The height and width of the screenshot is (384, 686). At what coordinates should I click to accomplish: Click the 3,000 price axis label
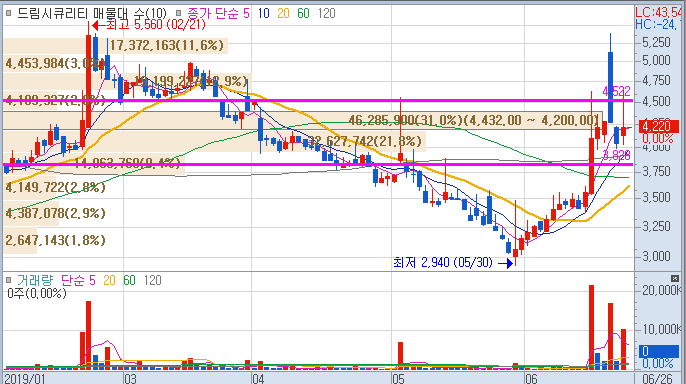pos(656,256)
